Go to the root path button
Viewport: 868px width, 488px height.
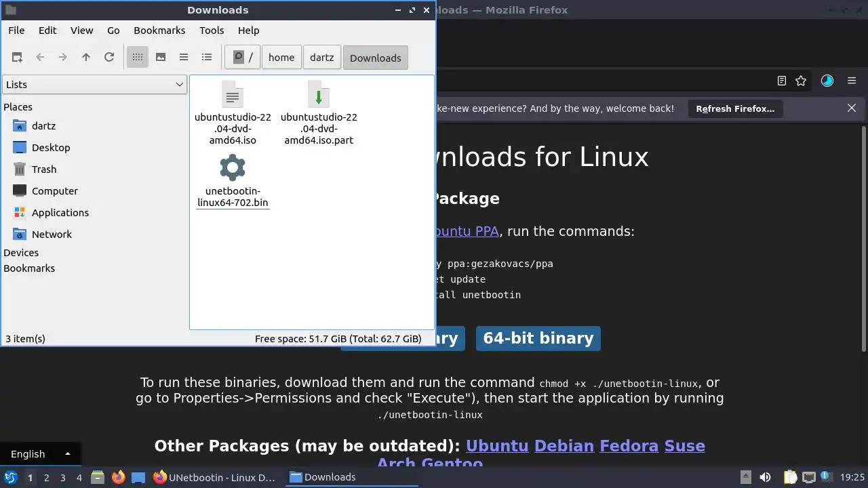click(243, 58)
